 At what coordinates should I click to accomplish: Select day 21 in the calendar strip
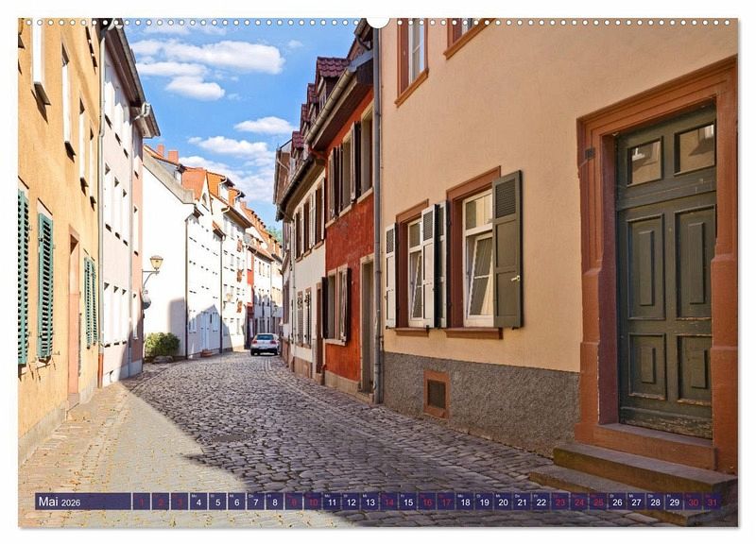[523, 502]
